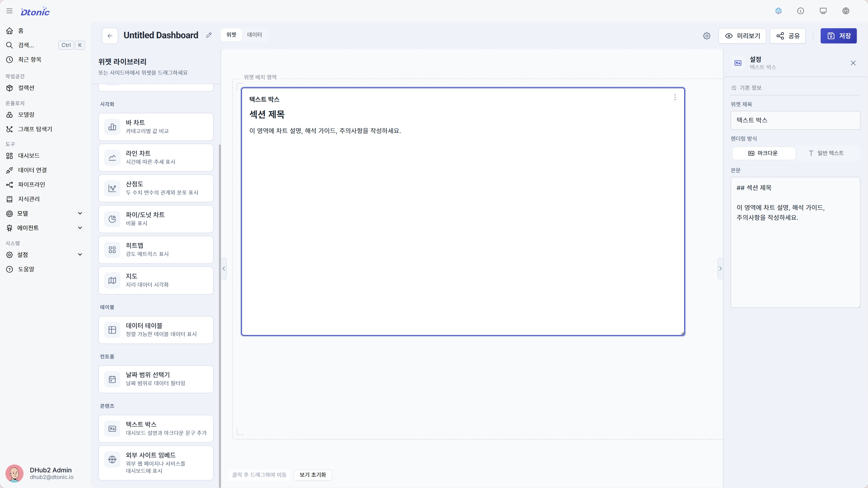The image size is (868, 488).
Task: Click the monitor display icon
Action: [x=823, y=11]
